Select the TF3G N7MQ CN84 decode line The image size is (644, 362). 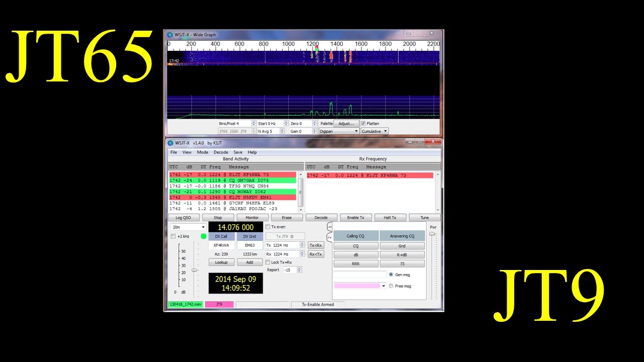[232, 186]
